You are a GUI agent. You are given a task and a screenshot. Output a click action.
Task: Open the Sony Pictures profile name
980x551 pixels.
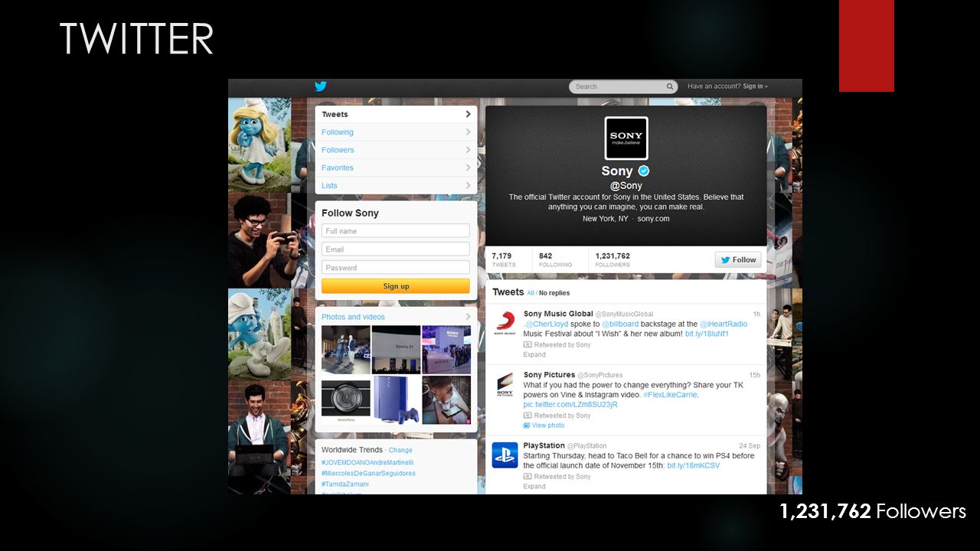coord(549,375)
